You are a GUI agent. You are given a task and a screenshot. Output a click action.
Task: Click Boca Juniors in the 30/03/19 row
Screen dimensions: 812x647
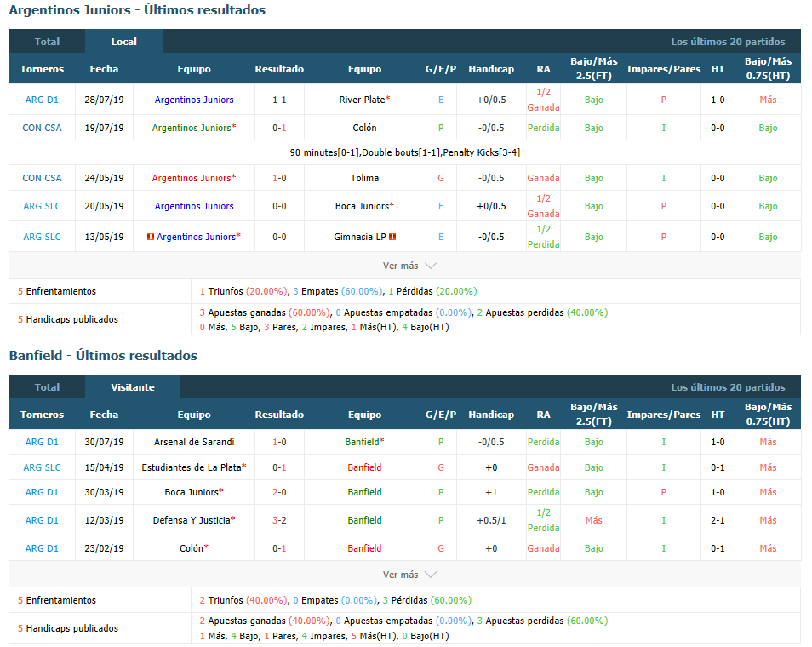[x=192, y=492]
